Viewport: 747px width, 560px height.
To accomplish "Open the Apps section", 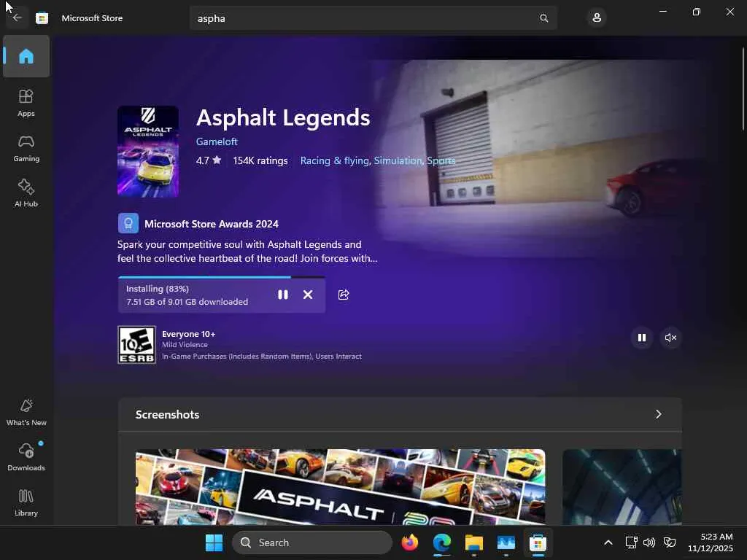I will tap(26, 103).
